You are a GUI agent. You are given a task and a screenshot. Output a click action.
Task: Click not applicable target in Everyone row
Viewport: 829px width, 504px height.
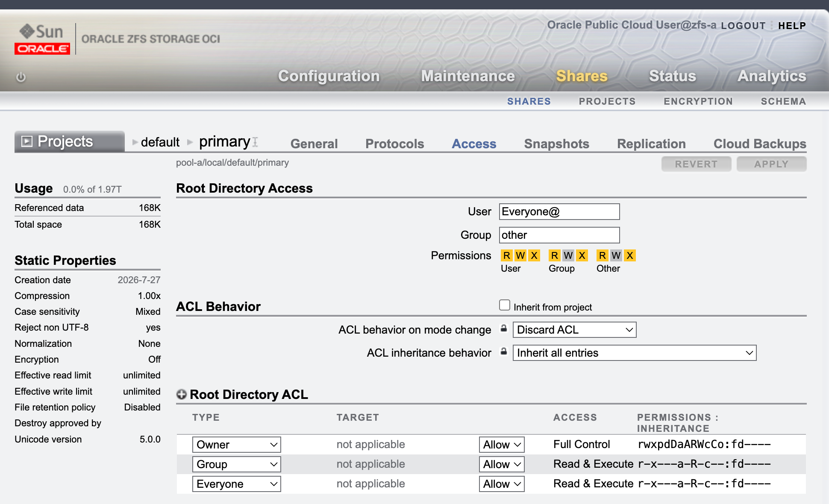point(370,483)
